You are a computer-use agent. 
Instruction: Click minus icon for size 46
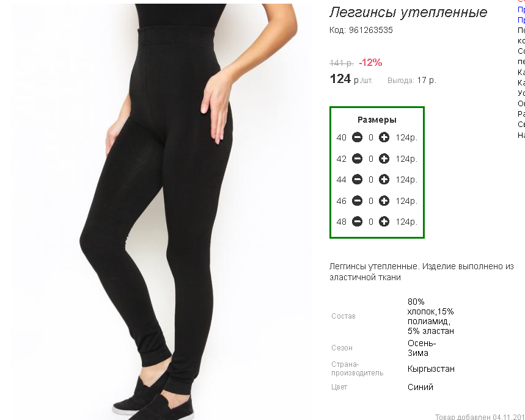358,201
